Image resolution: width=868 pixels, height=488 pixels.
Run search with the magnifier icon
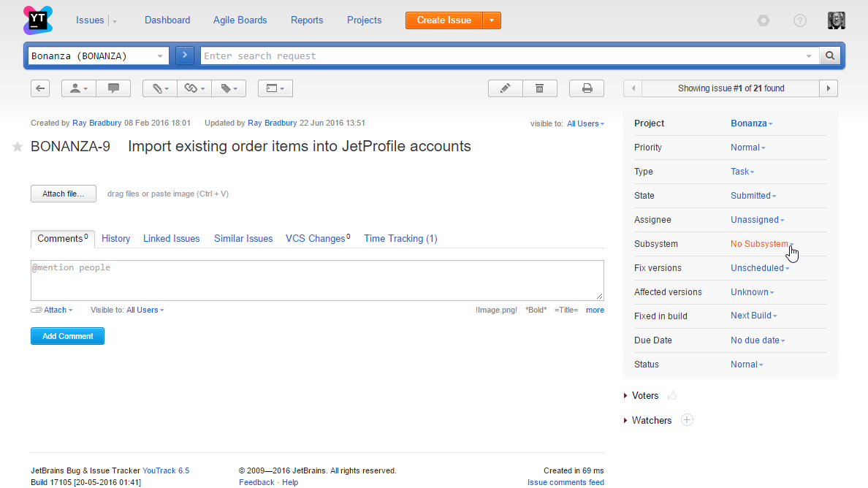coord(830,56)
